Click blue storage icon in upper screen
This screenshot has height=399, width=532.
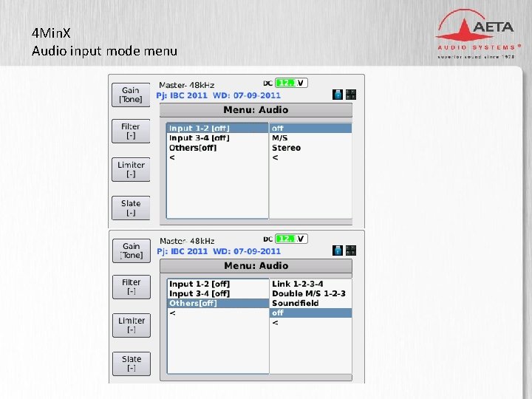pyautogui.click(x=338, y=95)
